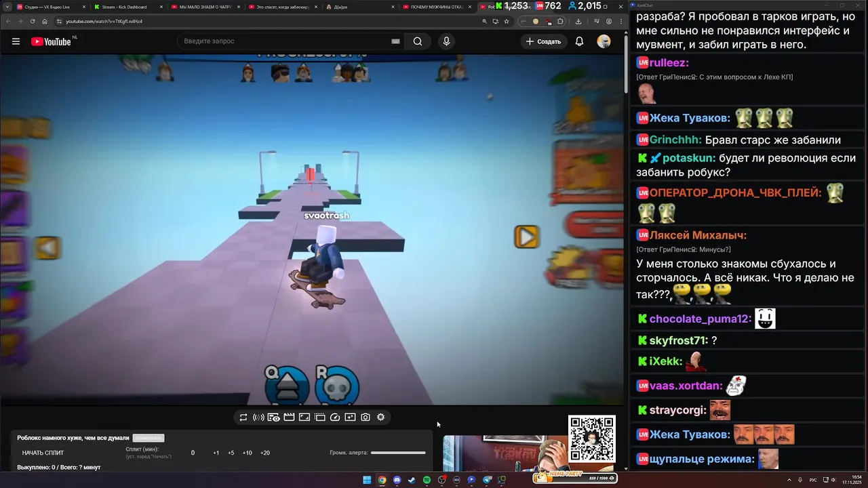Open the Windows Start menu

coord(367,480)
